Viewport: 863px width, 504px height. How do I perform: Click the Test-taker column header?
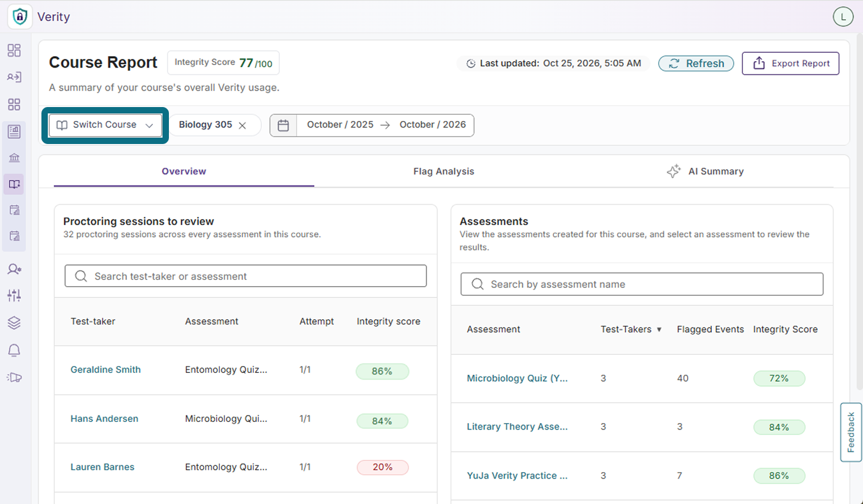click(93, 322)
